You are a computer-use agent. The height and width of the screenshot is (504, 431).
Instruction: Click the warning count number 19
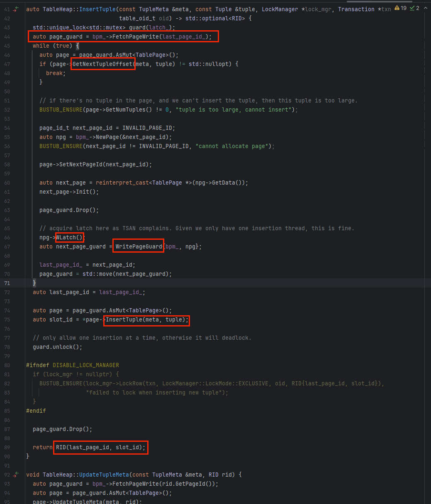[403, 8]
